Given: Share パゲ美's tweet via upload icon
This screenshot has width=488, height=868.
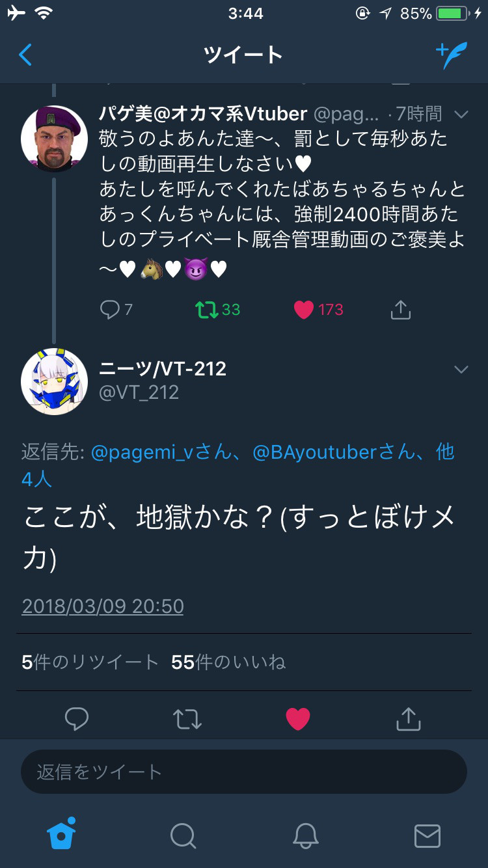Looking at the screenshot, I should click(401, 310).
